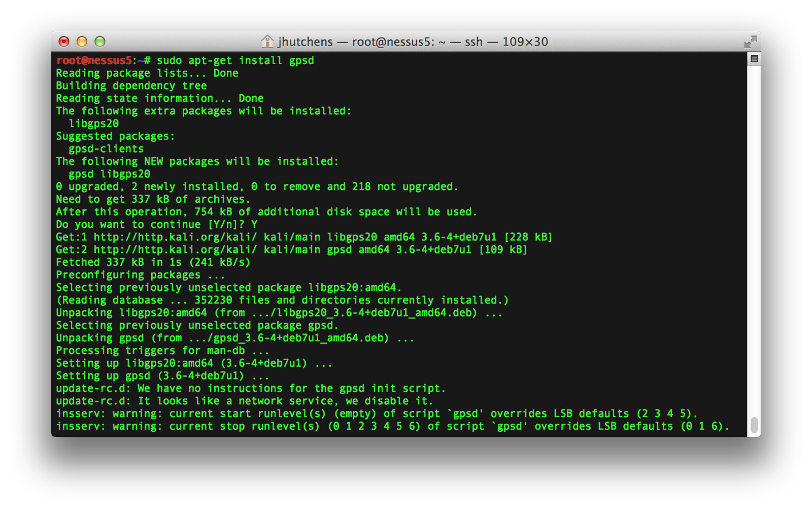Close the ssh terminal window with the red button
812x508 pixels.
click(x=64, y=42)
